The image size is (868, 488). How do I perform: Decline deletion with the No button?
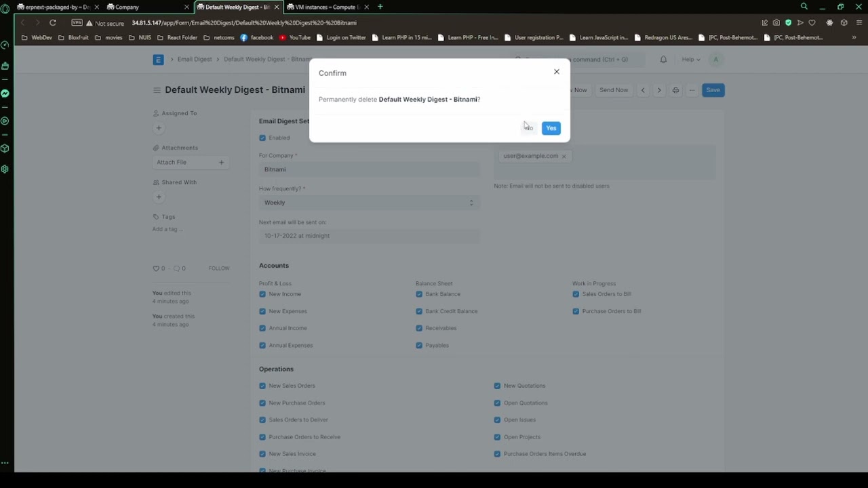529,128
